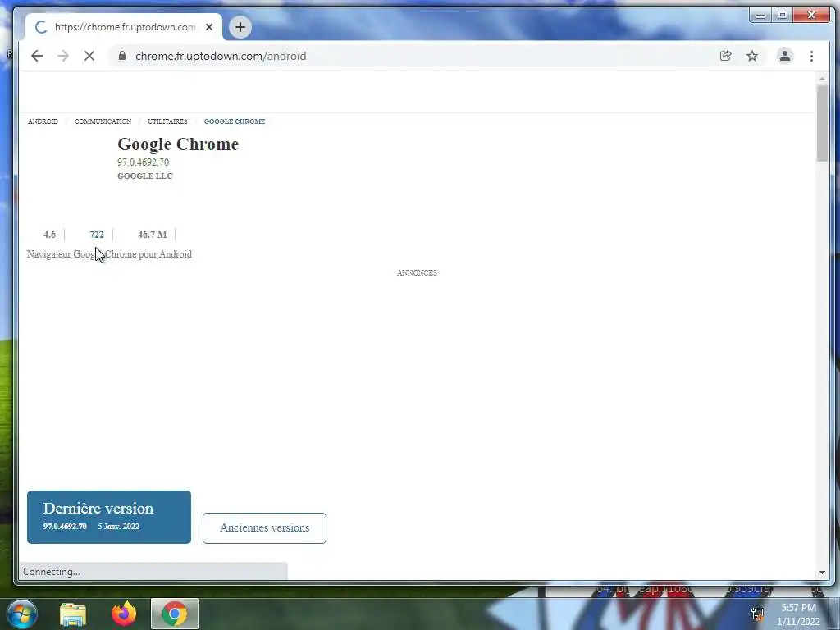Click the version number 97.0.4692.70 under title

click(x=143, y=162)
